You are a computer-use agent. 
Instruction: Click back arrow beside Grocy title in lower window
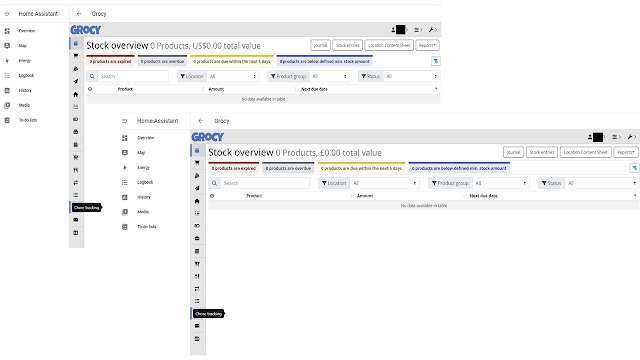(x=200, y=121)
